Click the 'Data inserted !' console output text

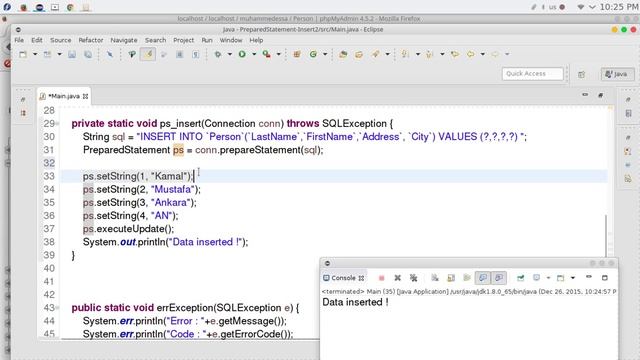[355, 302]
